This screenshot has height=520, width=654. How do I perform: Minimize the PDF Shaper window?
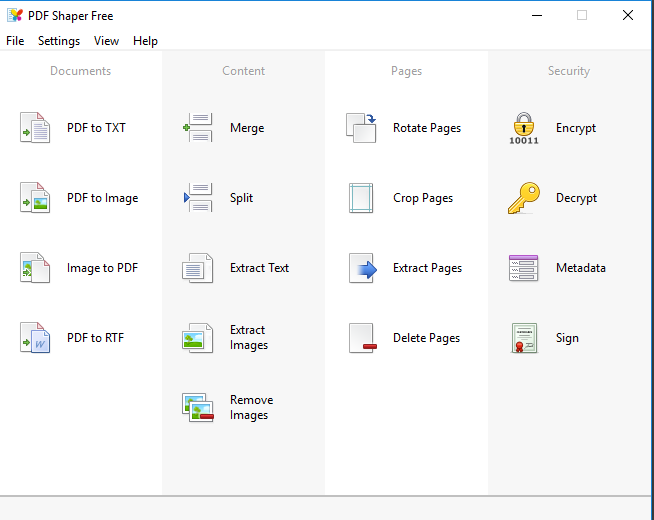pos(537,15)
